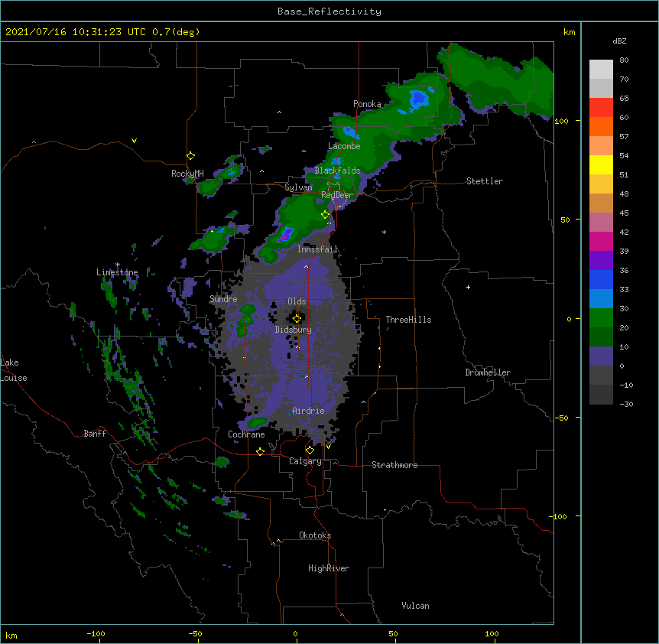The height and width of the screenshot is (644, 659).
Task: Select the slate purple 0-10 dBZ legend swatch
Action: [x=601, y=356]
